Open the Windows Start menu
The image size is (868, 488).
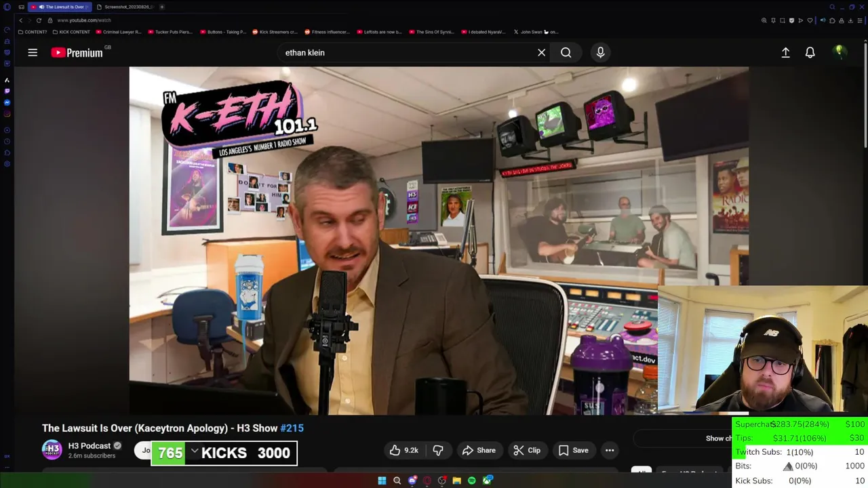(x=382, y=481)
